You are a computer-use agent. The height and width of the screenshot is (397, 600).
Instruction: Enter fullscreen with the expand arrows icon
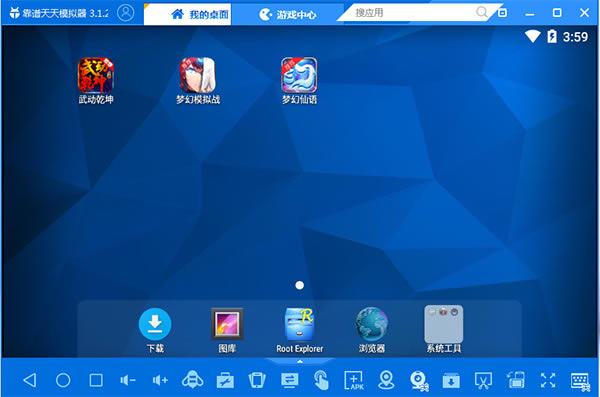pyautogui.click(x=548, y=380)
